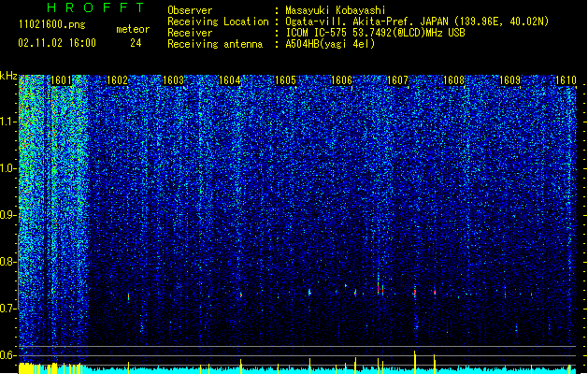
Task: Click the Receiving antenna label
Action: click(215, 44)
